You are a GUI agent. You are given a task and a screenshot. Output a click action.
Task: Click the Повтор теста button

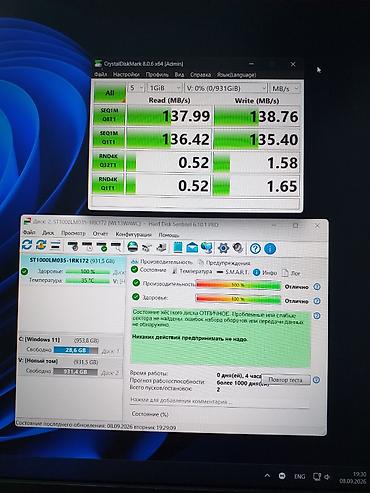pos(286,380)
